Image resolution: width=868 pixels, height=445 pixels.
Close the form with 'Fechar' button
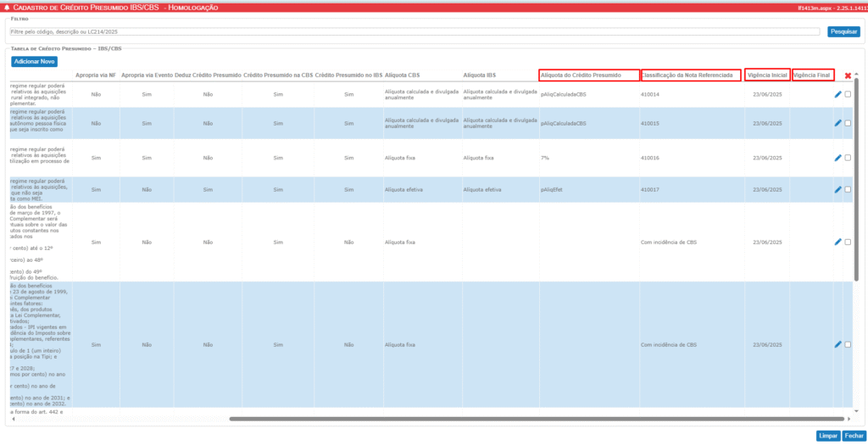[x=854, y=436]
